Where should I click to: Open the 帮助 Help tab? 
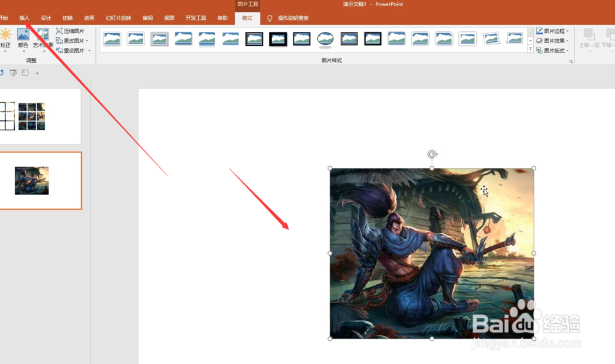(223, 18)
